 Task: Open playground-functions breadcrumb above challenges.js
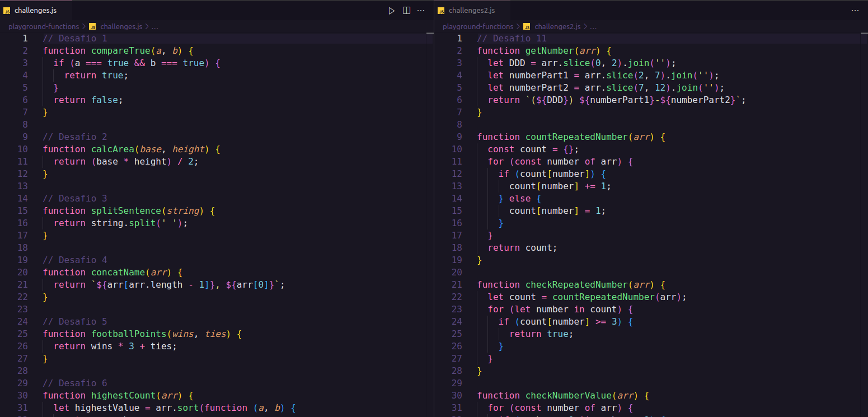[44, 26]
